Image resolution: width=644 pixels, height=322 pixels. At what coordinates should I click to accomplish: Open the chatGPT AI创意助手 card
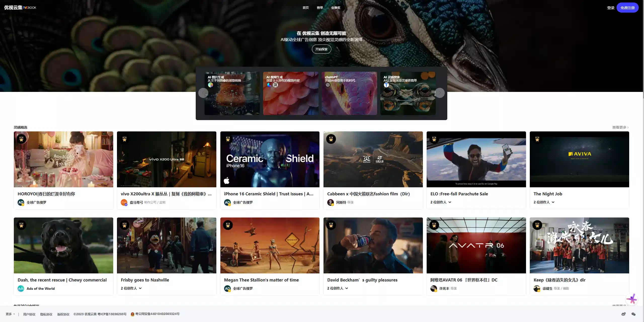[349, 93]
